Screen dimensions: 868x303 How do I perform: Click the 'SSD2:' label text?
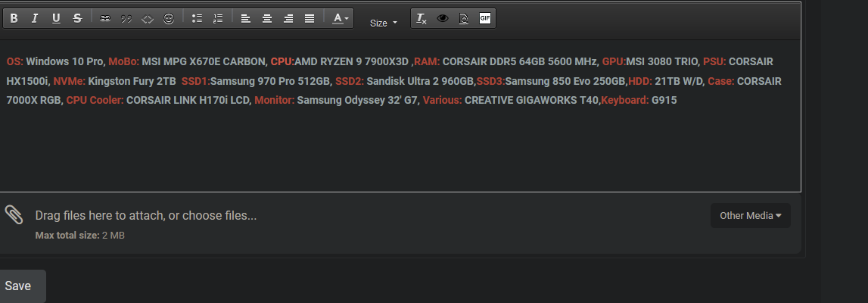coord(350,81)
